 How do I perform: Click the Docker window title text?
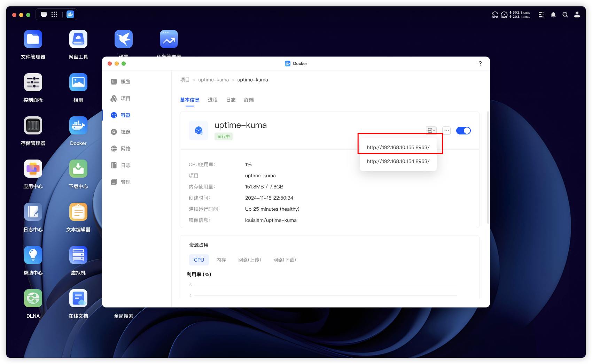[300, 63]
